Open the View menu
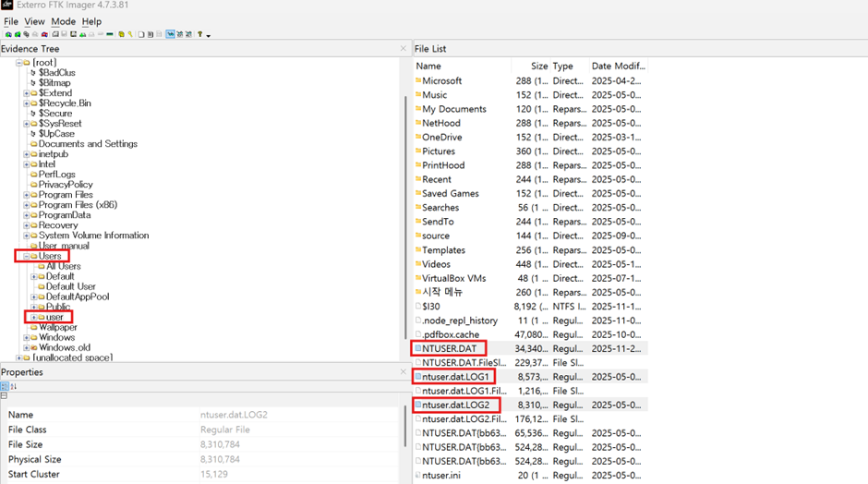The image size is (868, 484). [34, 21]
